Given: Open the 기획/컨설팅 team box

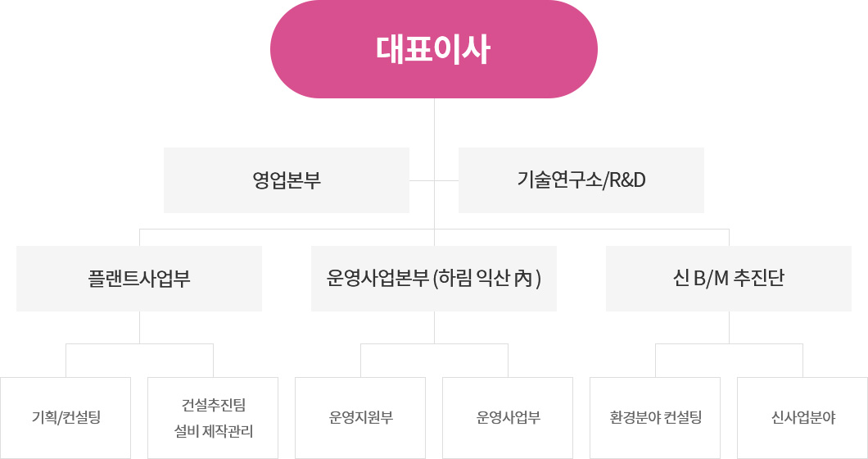Looking at the screenshot, I should coord(66,418).
